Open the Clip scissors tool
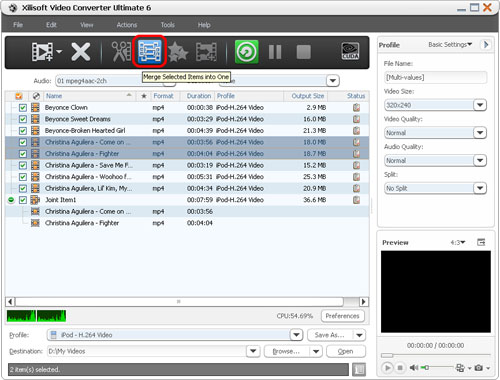The height and width of the screenshot is (380, 500). (x=121, y=52)
